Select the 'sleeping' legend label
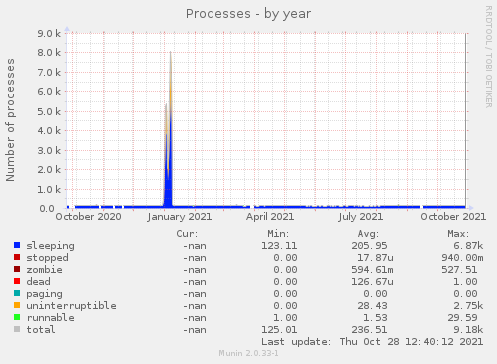This screenshot has width=497, height=364. (x=50, y=246)
